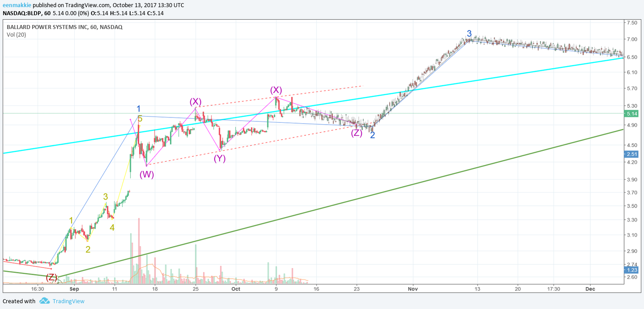Viewport: 644px width, 309px height.
Task: Click the 3.50 price axis label
Action: pos(632,206)
